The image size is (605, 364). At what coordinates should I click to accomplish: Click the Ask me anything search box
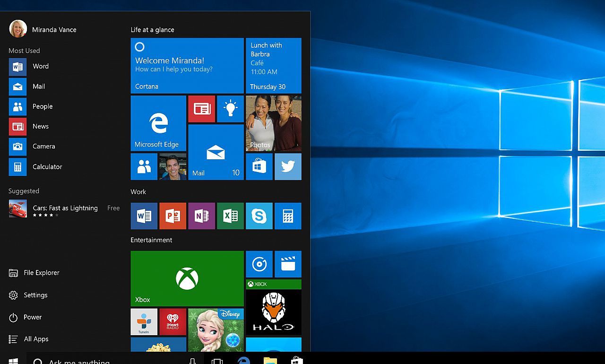click(115, 359)
